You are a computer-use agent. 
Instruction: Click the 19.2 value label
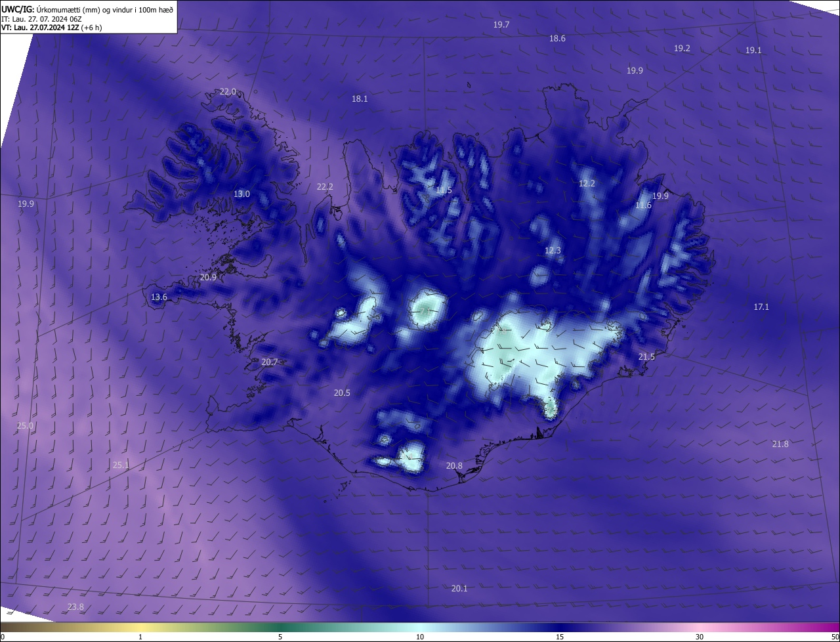[x=682, y=49]
